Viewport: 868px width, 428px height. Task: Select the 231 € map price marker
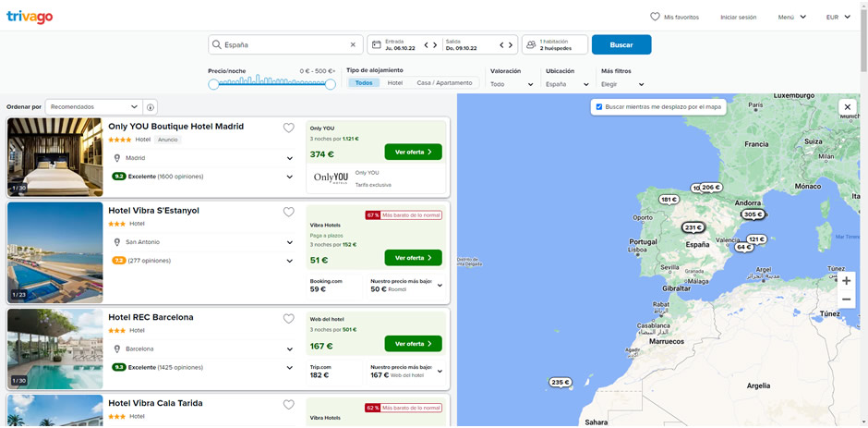[x=693, y=227]
